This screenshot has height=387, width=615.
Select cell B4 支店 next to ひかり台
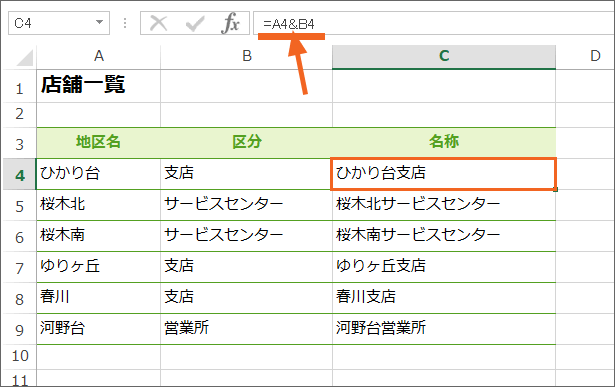[246, 174]
